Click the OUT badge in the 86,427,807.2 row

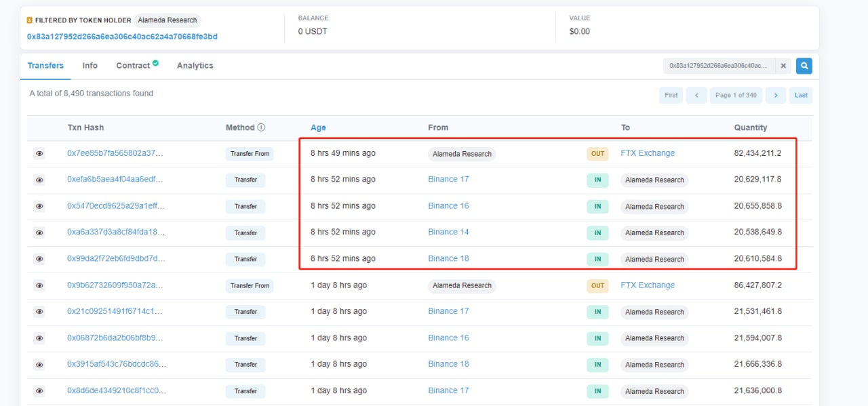(x=597, y=286)
